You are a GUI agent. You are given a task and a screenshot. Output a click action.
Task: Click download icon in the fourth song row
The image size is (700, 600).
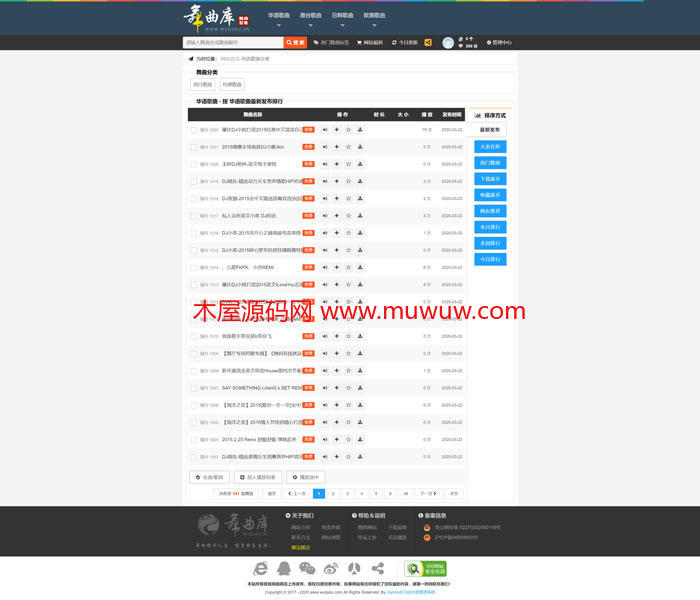tap(361, 181)
